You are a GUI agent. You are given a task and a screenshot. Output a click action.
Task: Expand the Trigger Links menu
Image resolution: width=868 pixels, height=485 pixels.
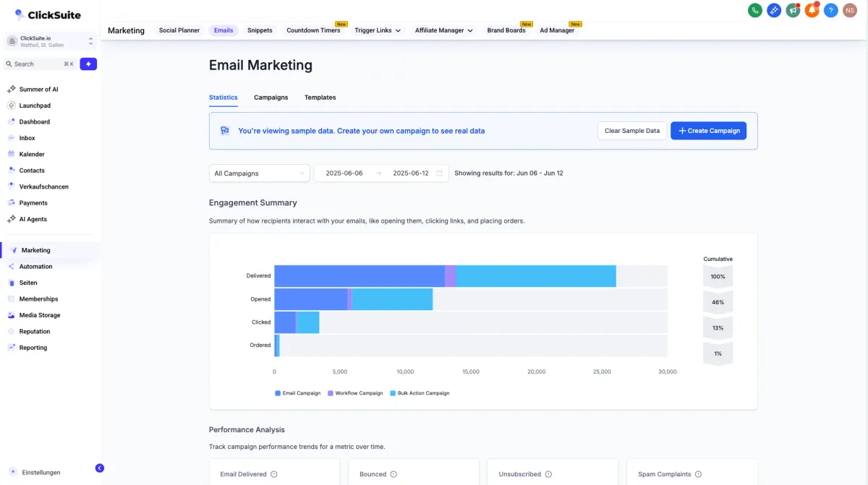click(378, 30)
